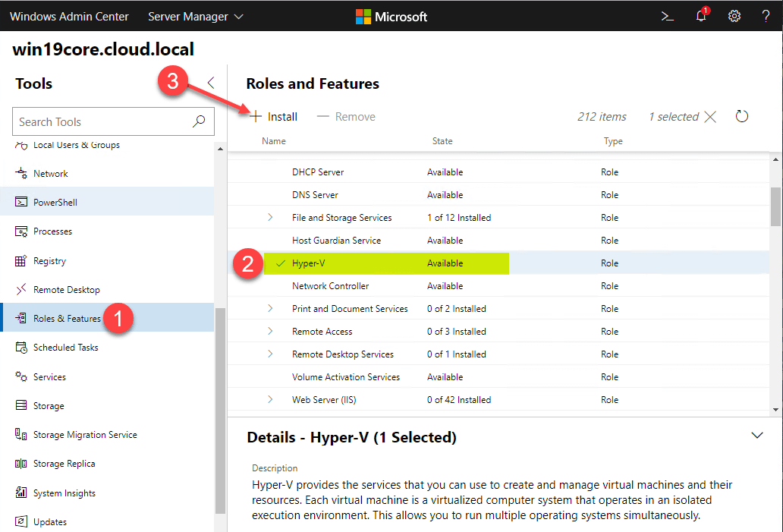Click the Remote Desktop tool icon
Image resolution: width=783 pixels, height=532 pixels.
coord(21,289)
